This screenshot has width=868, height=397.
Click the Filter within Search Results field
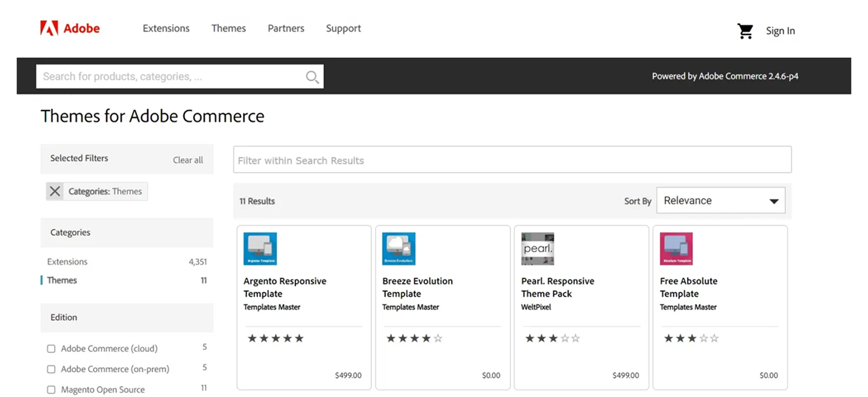point(512,160)
